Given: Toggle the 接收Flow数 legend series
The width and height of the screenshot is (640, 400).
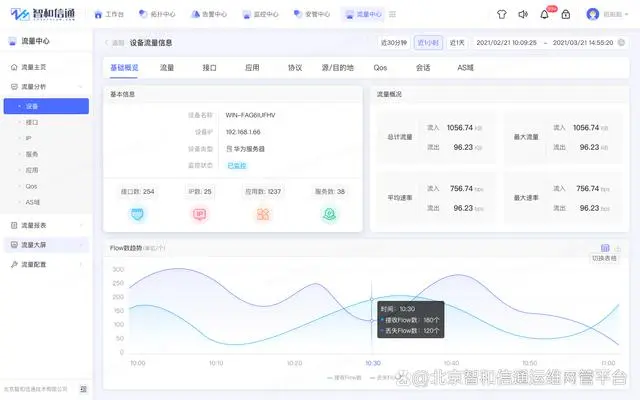Looking at the screenshot, I should coord(344,378).
